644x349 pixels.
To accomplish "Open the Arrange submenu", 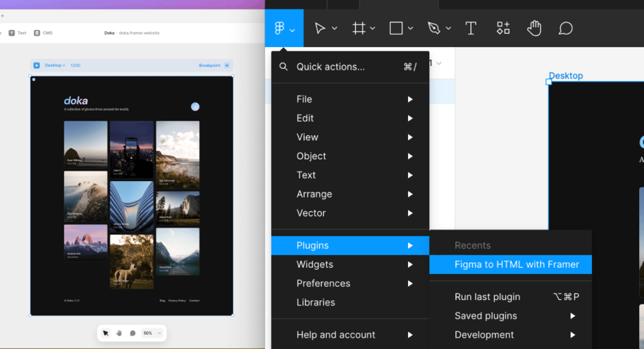I will (350, 194).
